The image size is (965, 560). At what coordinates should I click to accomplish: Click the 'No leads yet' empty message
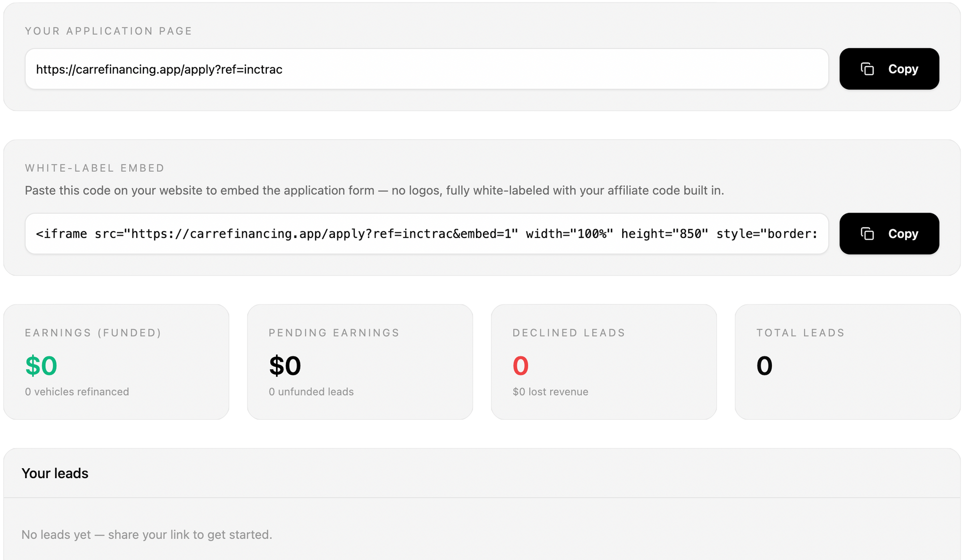pyautogui.click(x=147, y=534)
